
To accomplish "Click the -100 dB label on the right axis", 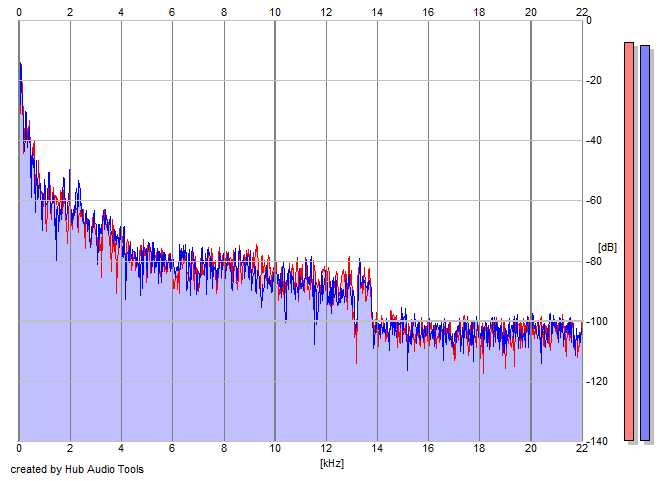I will click(x=596, y=321).
